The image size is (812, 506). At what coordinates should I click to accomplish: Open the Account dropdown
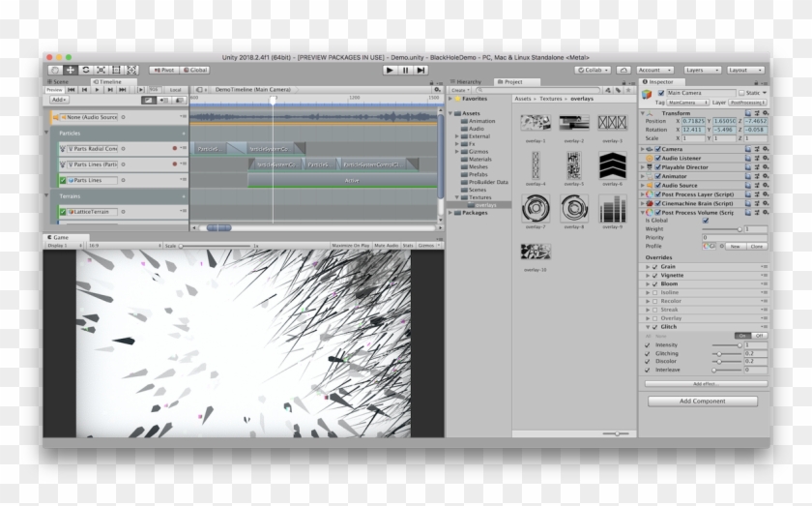(x=654, y=70)
